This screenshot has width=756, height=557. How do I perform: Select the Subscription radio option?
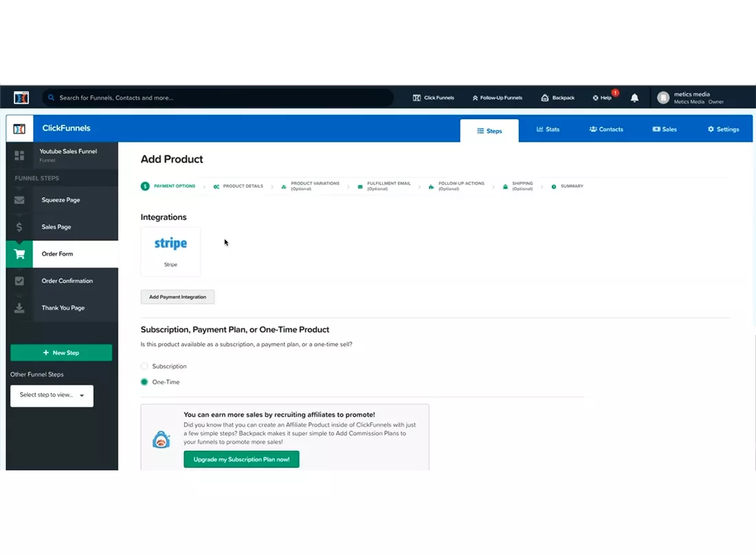[x=144, y=366]
